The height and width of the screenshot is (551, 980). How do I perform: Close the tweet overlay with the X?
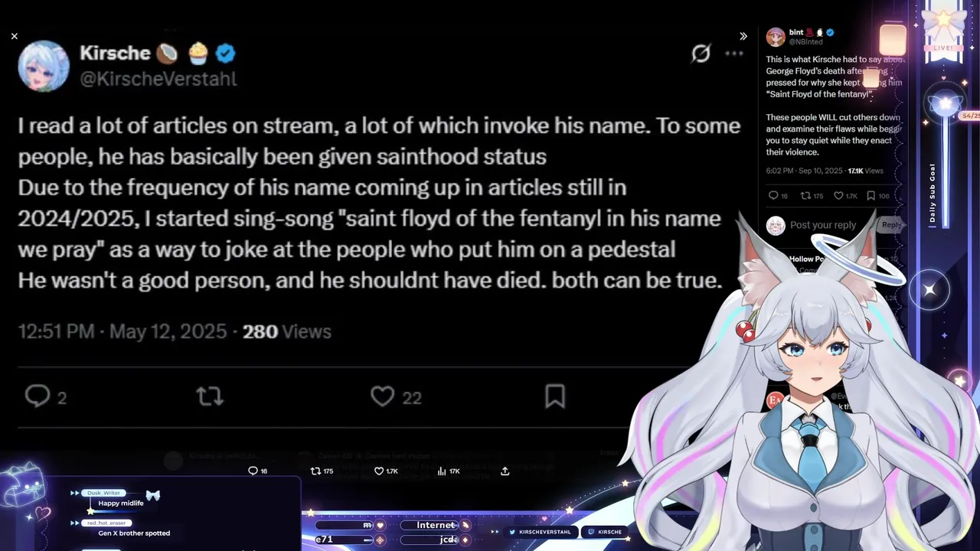(15, 36)
